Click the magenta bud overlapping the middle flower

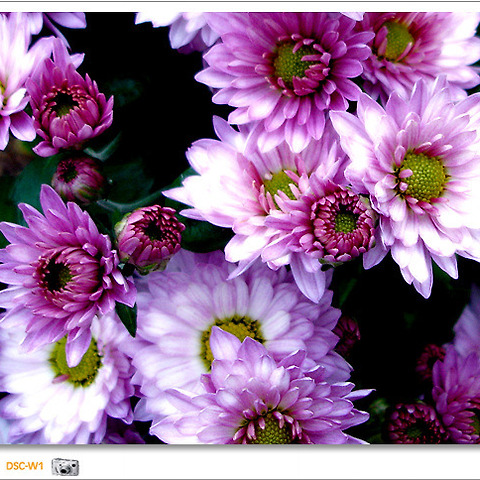343,224
